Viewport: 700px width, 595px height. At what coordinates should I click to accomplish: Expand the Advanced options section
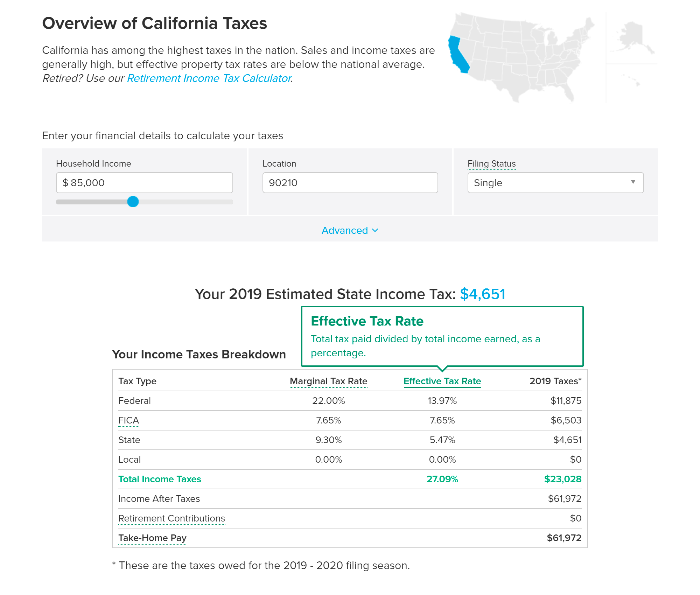(x=349, y=230)
